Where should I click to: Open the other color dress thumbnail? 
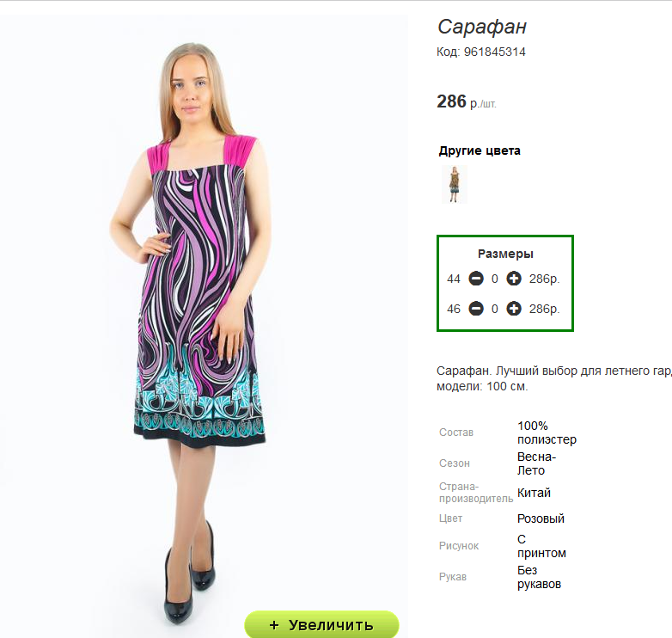455,184
